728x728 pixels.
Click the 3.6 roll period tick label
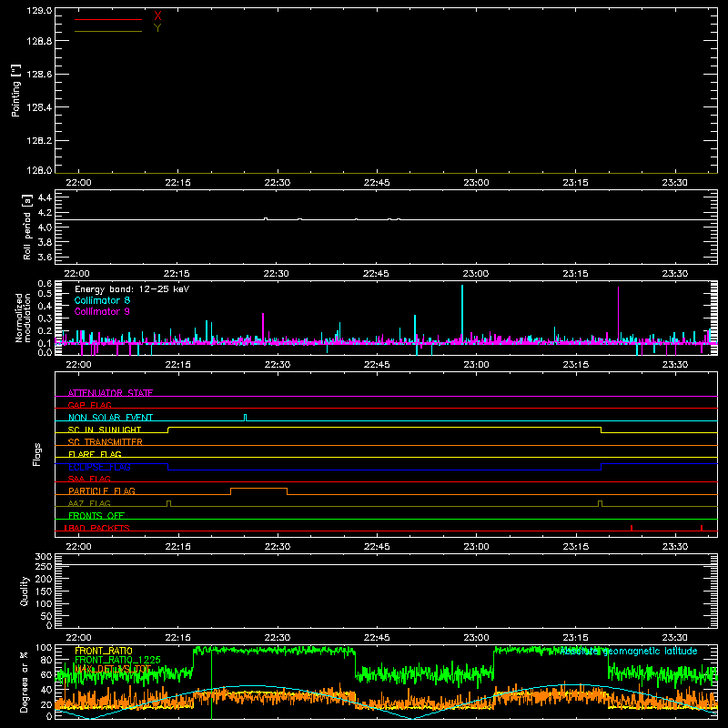point(45,258)
